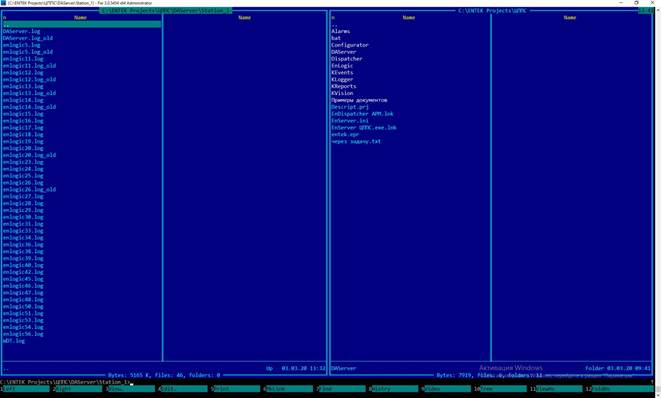Click the right panel path title

coord(492,11)
